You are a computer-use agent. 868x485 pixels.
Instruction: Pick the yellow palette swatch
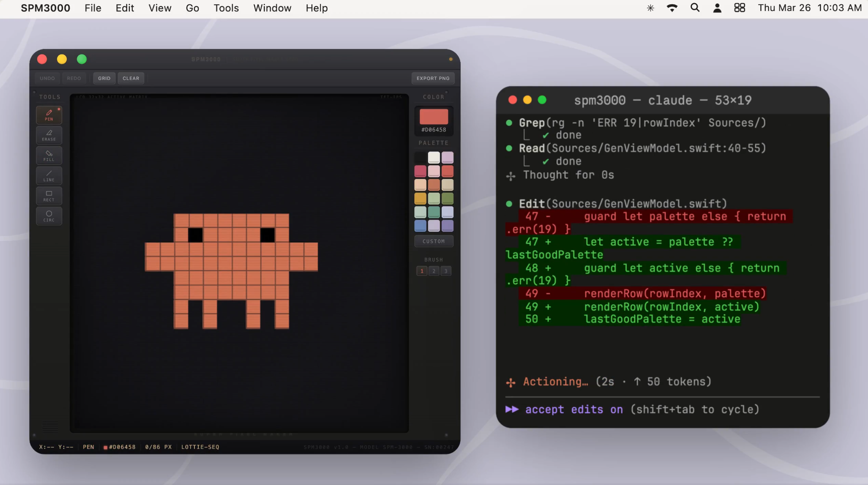pyautogui.click(x=421, y=198)
